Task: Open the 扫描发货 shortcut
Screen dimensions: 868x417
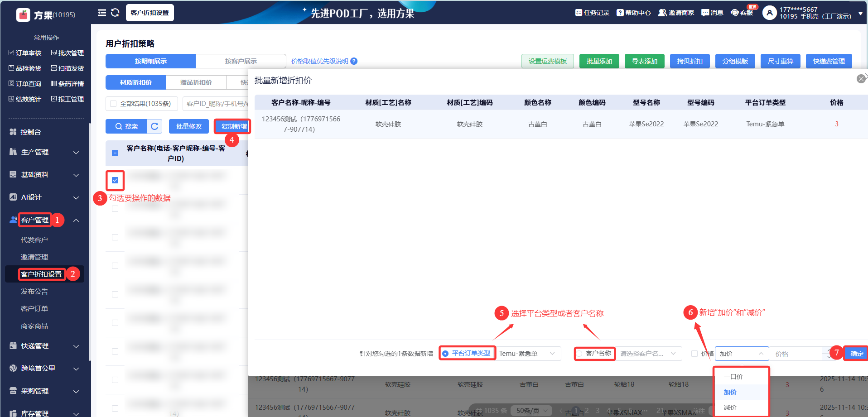Action: coord(68,68)
